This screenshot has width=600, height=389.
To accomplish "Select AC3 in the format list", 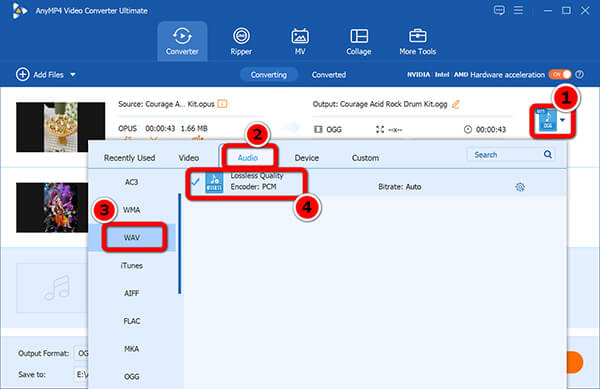I will [131, 182].
